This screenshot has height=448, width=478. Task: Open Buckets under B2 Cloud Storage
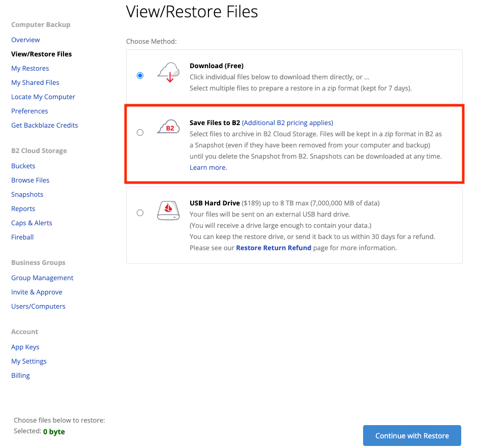click(23, 166)
